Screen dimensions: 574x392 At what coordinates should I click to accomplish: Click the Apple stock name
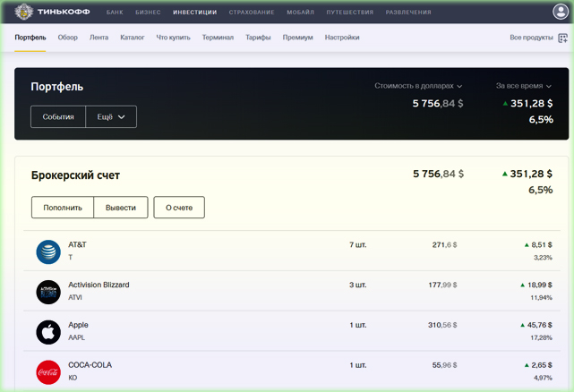click(x=78, y=325)
